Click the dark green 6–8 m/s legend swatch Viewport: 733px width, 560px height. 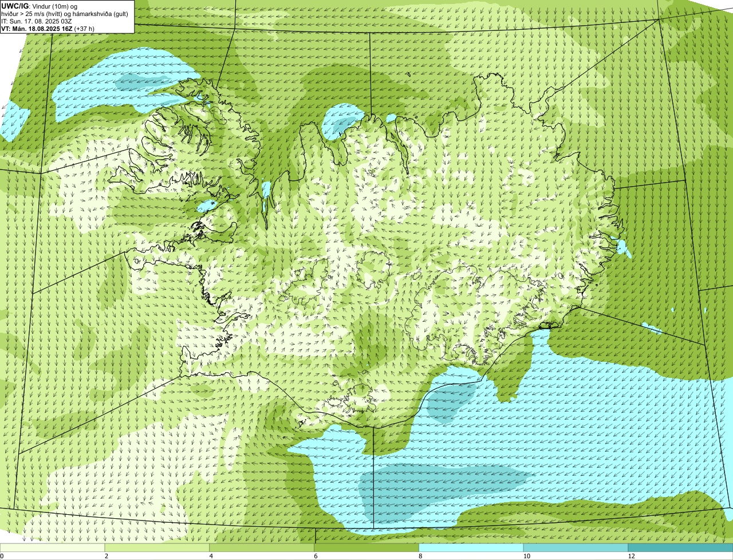point(367,548)
